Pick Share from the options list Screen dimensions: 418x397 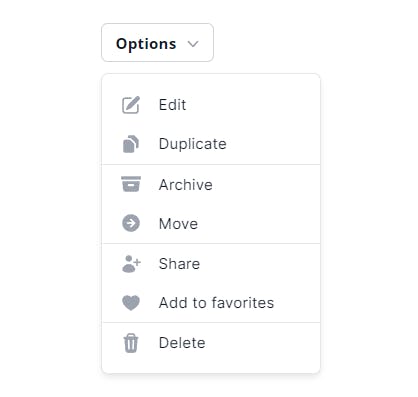pos(211,264)
